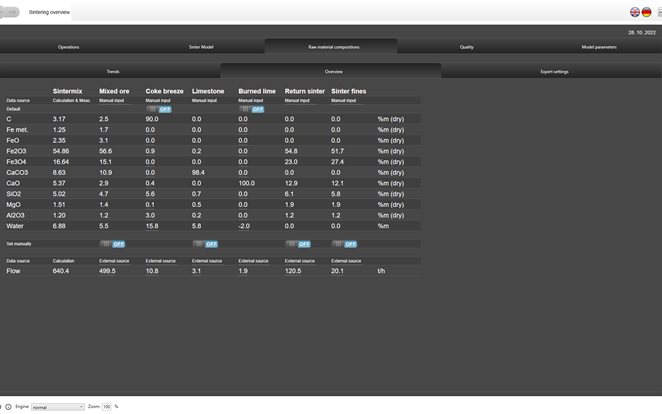This screenshot has width=662, height=414.
Task: Switch language using the German flag icon
Action: pos(647,12)
